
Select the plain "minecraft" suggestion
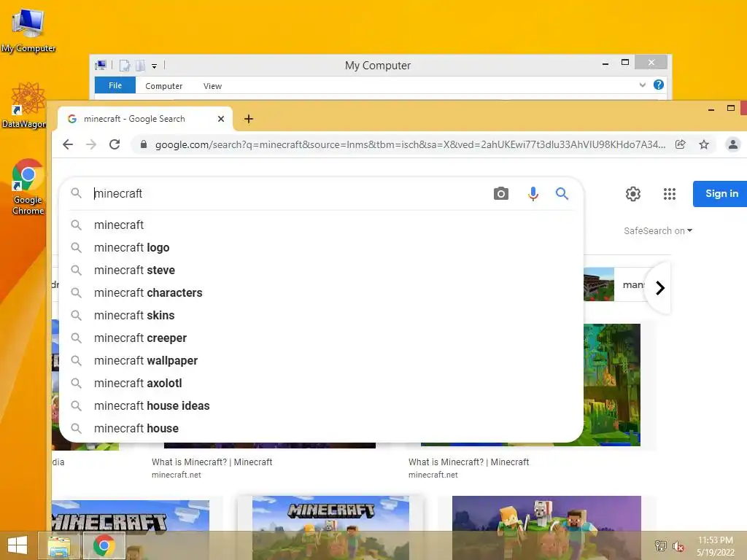point(321,225)
